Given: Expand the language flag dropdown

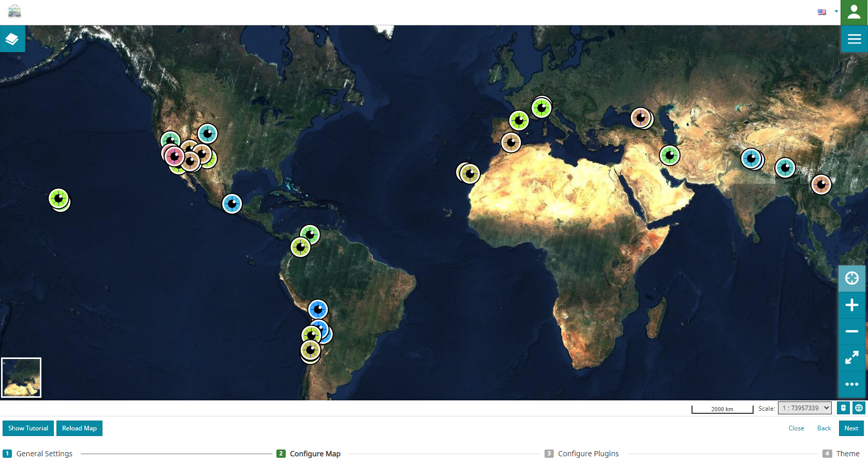Looking at the screenshot, I should click(x=828, y=12).
